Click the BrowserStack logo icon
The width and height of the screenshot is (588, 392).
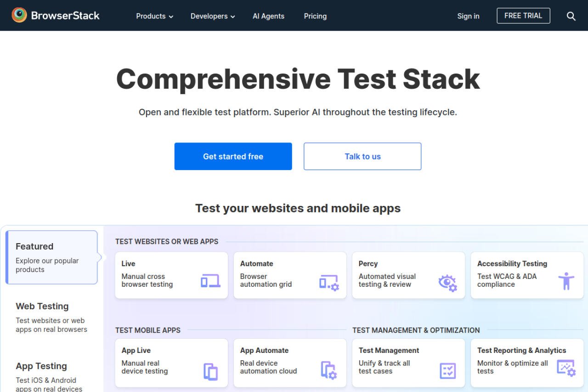[19, 15]
